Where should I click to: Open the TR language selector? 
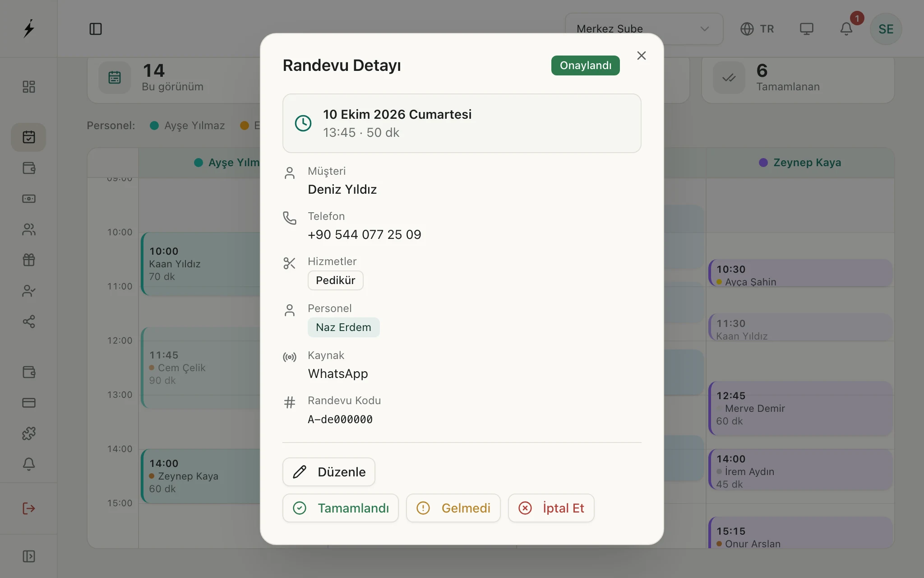coord(757,29)
